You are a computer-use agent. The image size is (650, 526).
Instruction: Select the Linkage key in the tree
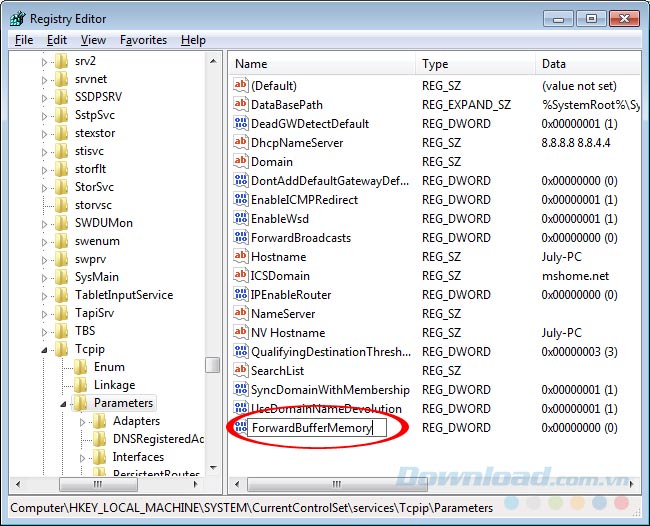click(x=114, y=385)
